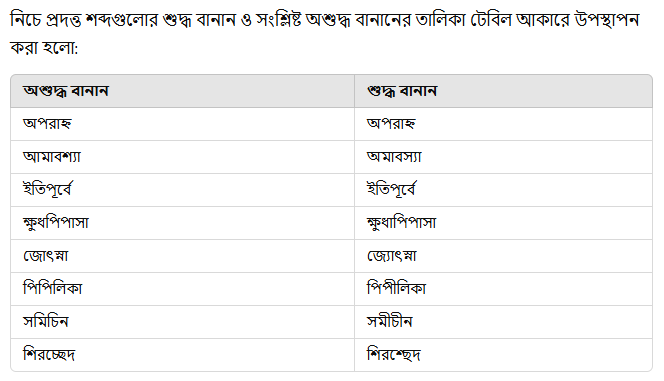
Task: Select the ইতিপূর্বে cell in শুদ্ধ column
Action: point(503,190)
